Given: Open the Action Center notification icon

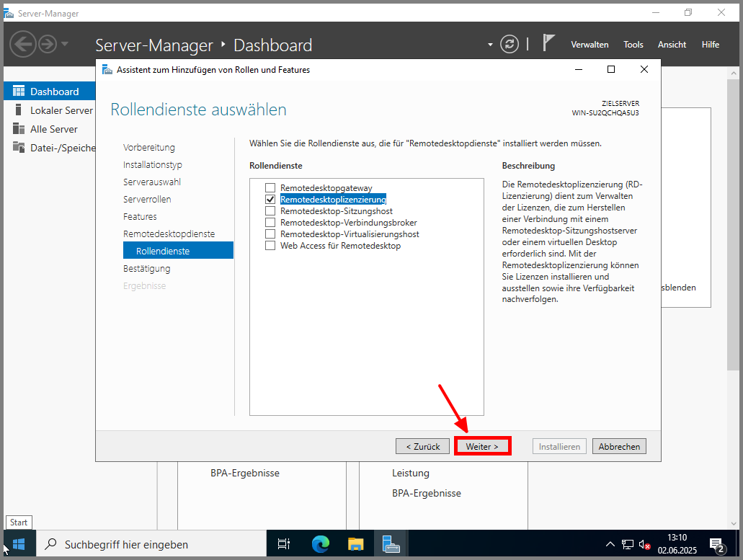Looking at the screenshot, I should (x=716, y=544).
